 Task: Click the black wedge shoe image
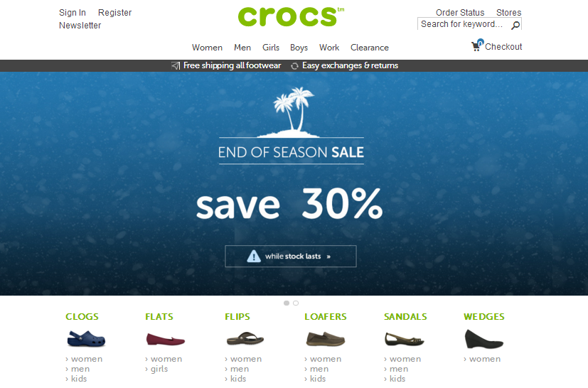point(483,339)
